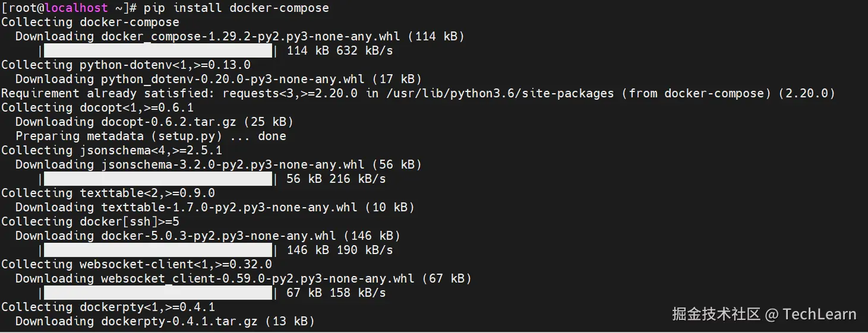The image size is (868, 333).
Task: Click the pip install docker-compose command text
Action: [x=236, y=8]
